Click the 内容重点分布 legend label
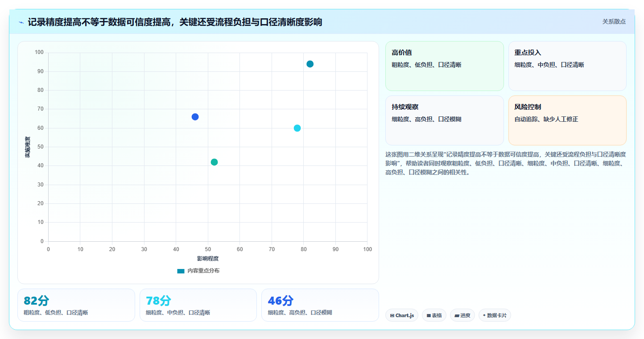 tap(203, 271)
